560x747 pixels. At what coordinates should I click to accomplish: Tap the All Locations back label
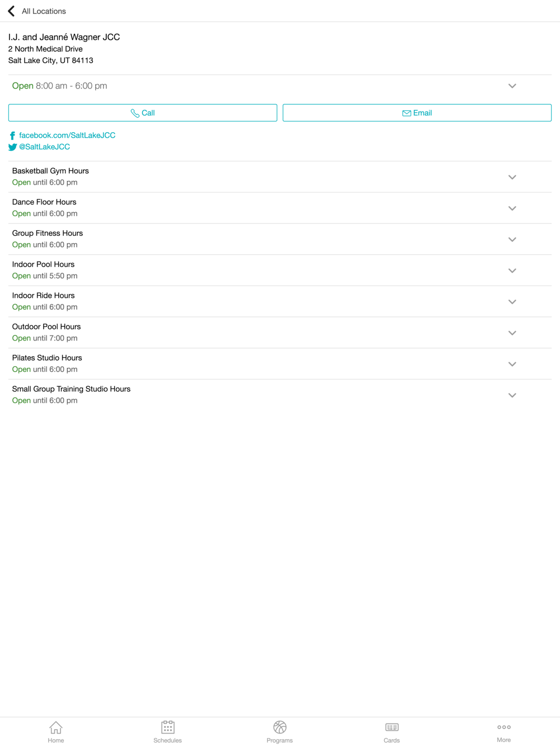[44, 11]
